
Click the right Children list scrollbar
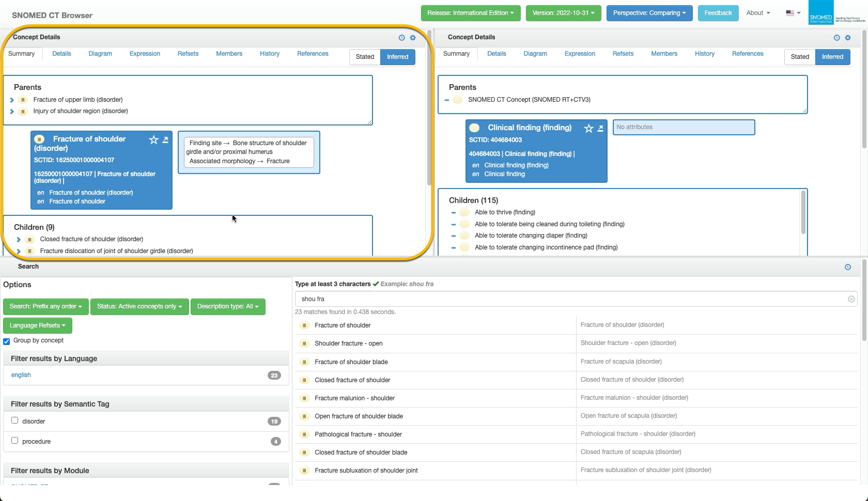(803, 213)
